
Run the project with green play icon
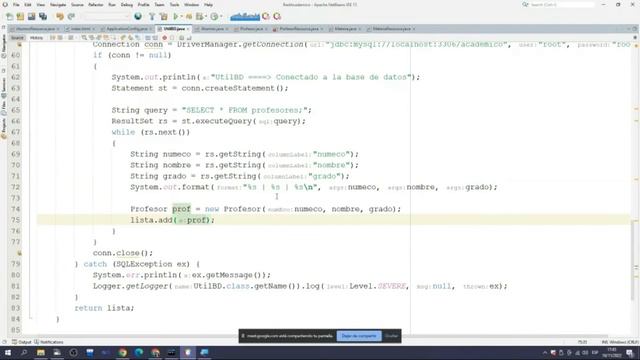click(176, 16)
